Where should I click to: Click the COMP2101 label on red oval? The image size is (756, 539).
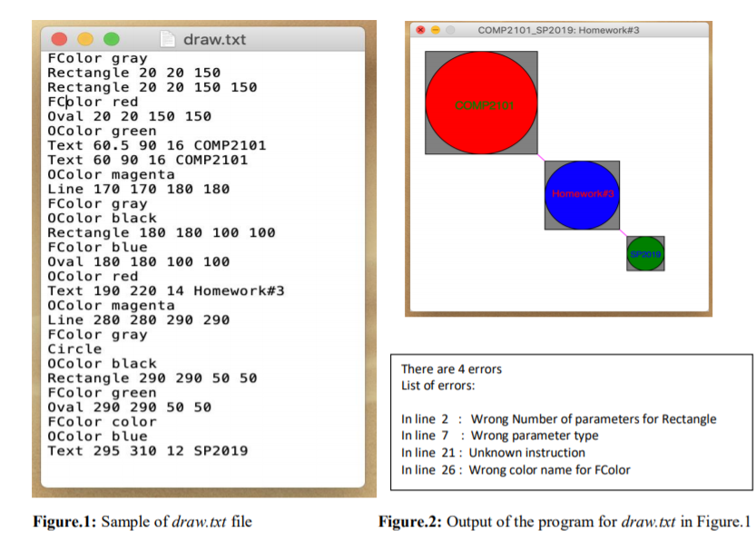485,105
